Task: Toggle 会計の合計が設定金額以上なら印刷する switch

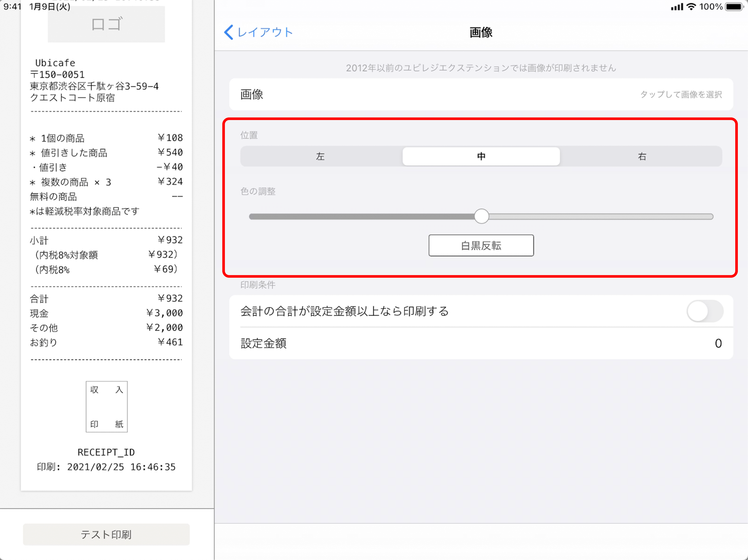Action: 705,311
